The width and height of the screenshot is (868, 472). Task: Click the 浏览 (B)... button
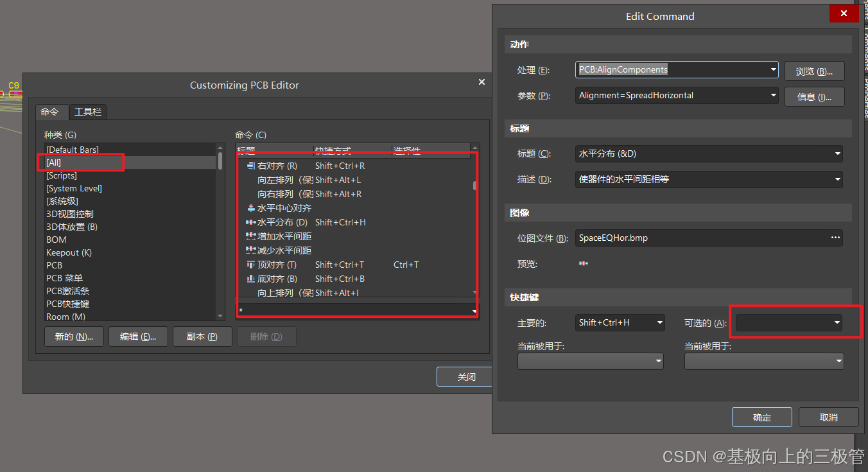click(x=814, y=71)
